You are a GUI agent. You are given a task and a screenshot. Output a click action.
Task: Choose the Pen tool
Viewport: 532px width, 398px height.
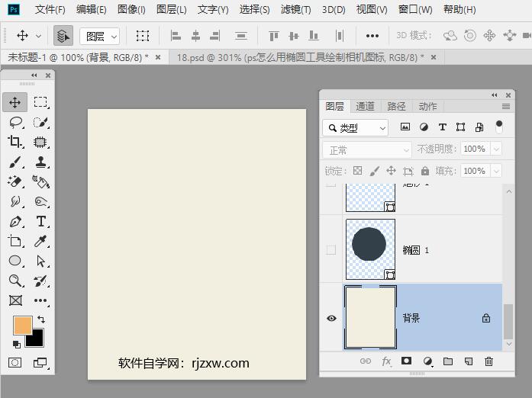tap(15, 222)
